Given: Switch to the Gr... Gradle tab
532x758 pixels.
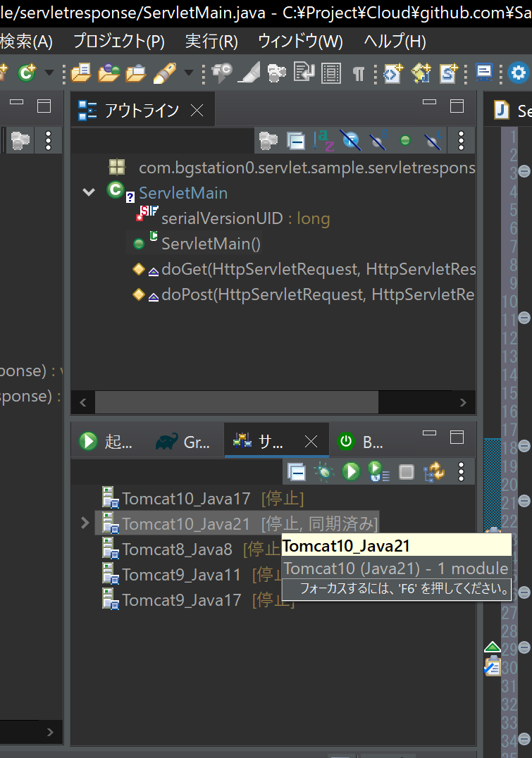Looking at the screenshot, I should [183, 442].
